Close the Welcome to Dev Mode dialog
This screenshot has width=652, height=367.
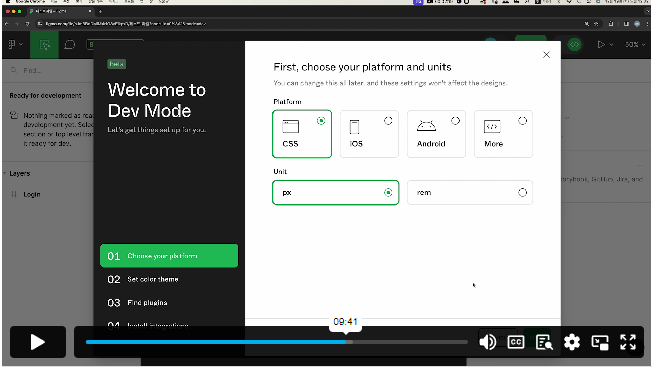tap(546, 54)
